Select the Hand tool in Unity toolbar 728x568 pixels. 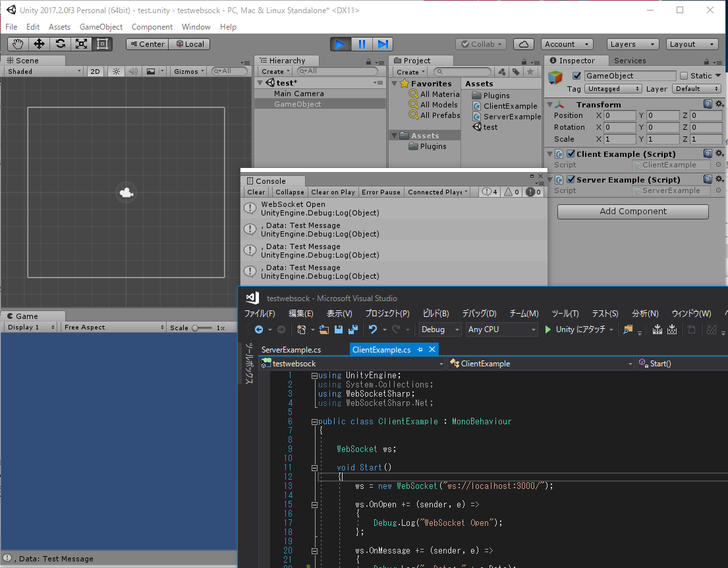tap(17, 44)
